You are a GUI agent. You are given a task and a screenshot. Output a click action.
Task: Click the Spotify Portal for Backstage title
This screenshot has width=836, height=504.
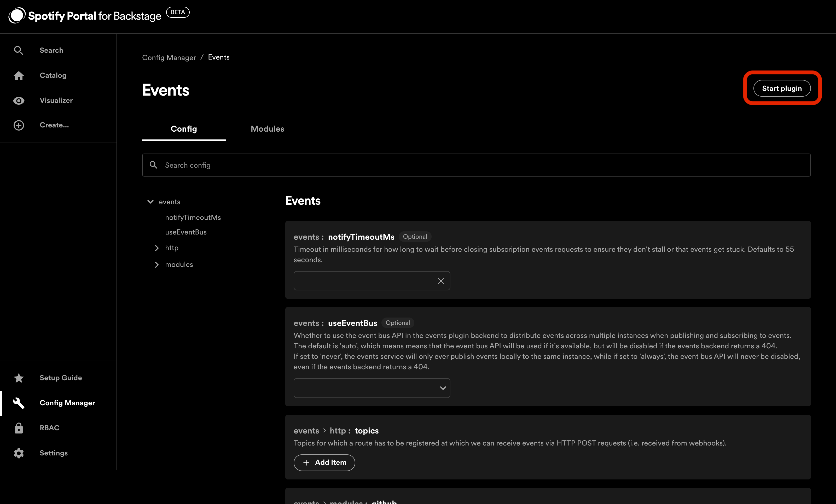click(95, 16)
